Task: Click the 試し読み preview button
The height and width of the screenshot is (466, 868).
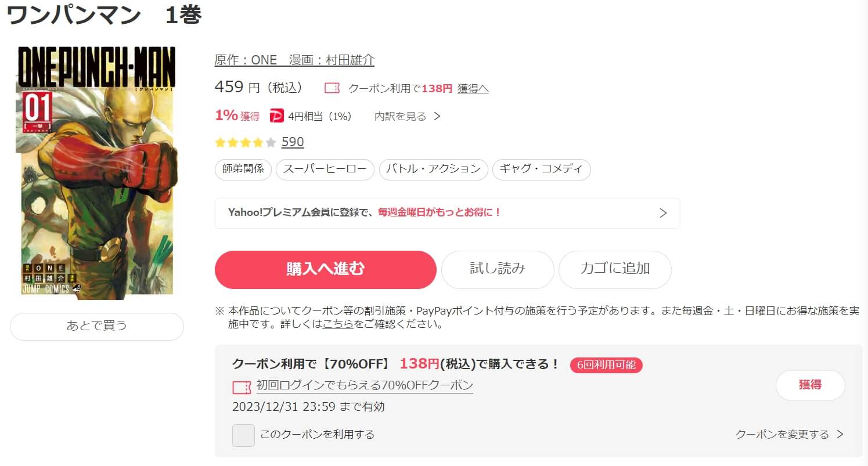Action: tap(498, 270)
